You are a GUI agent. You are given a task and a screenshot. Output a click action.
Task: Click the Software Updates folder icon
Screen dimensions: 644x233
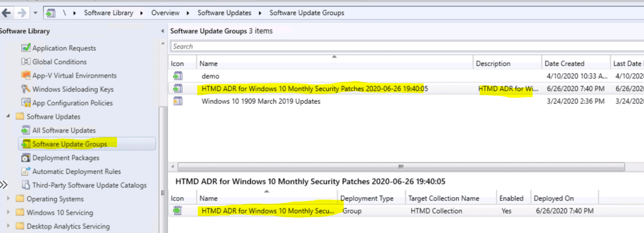[19, 117]
